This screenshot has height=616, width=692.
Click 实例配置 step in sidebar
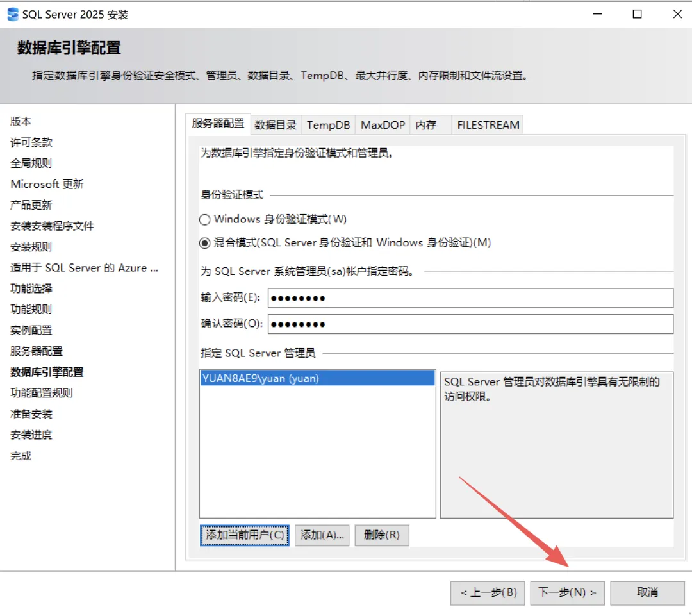pyautogui.click(x=31, y=330)
